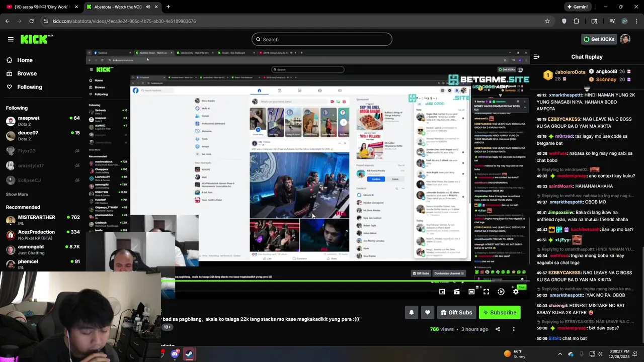
Task: Open omzstyle17's offline channel
Action: tap(43, 165)
